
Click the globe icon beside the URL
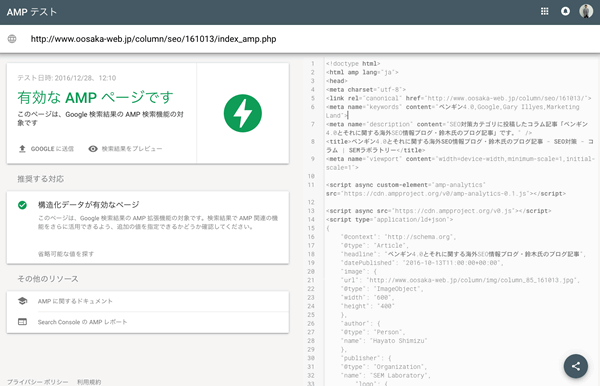pos(12,39)
